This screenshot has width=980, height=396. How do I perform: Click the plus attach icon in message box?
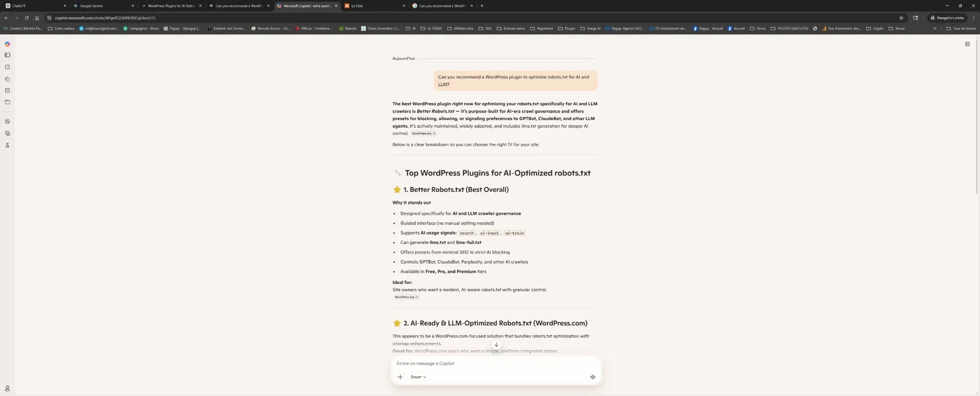coord(400,377)
